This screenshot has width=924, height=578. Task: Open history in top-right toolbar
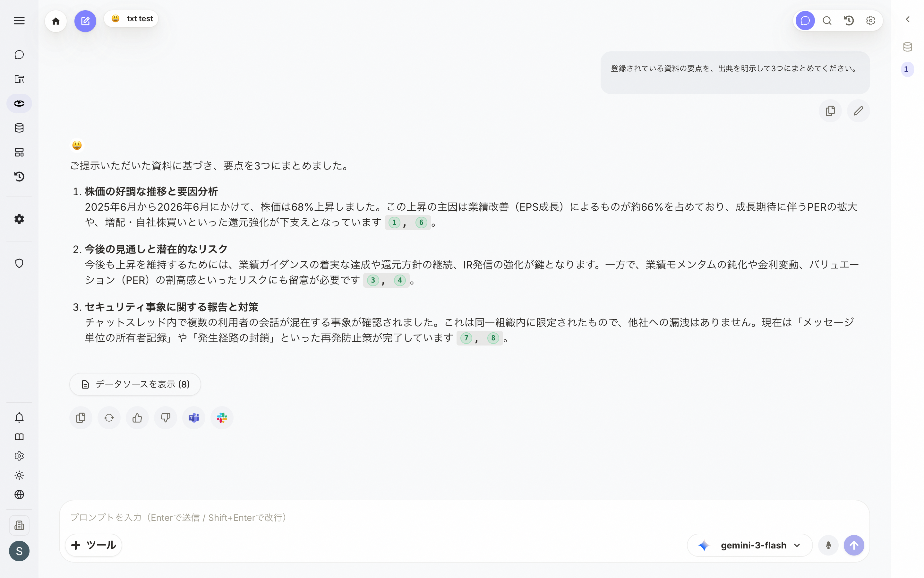[848, 21]
